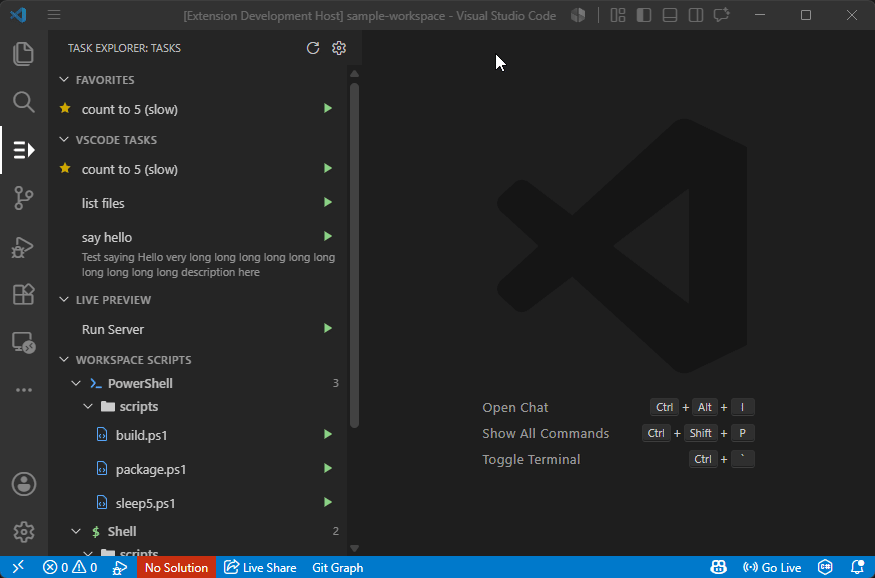
Task: Collapse the Shell group
Action: coord(76,531)
